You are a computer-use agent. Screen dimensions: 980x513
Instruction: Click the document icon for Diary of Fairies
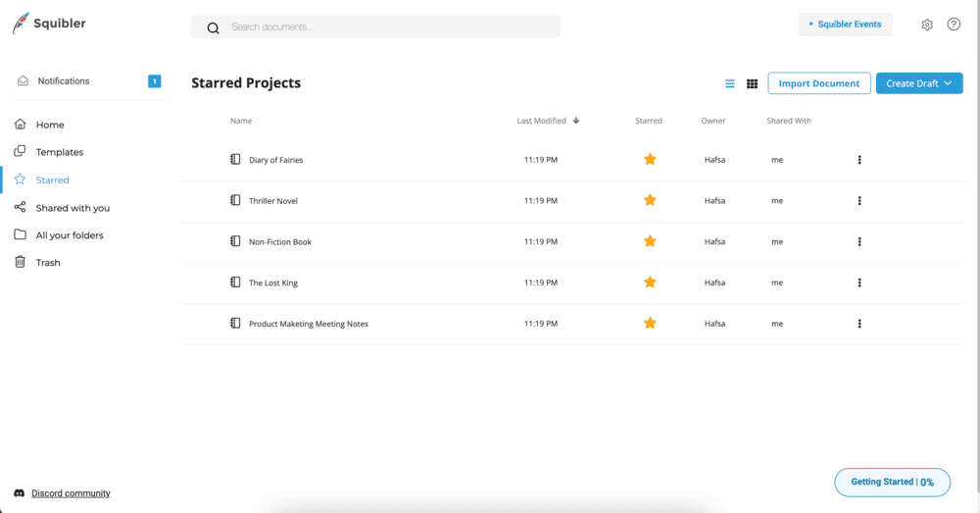235,159
